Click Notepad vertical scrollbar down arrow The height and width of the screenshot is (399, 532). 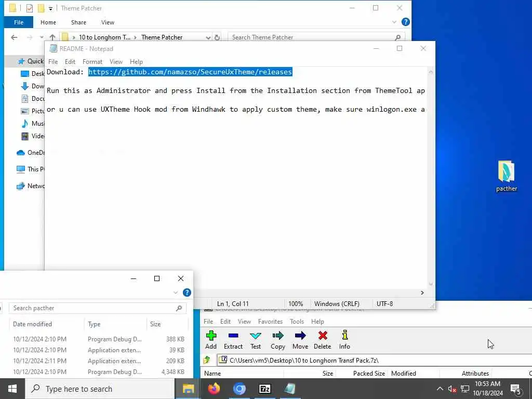click(x=431, y=284)
